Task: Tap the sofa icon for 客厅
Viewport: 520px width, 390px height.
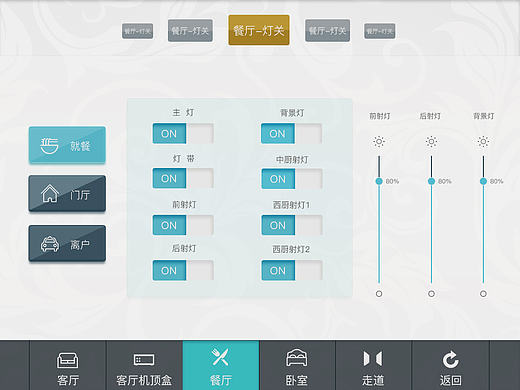Action: pyautogui.click(x=68, y=360)
